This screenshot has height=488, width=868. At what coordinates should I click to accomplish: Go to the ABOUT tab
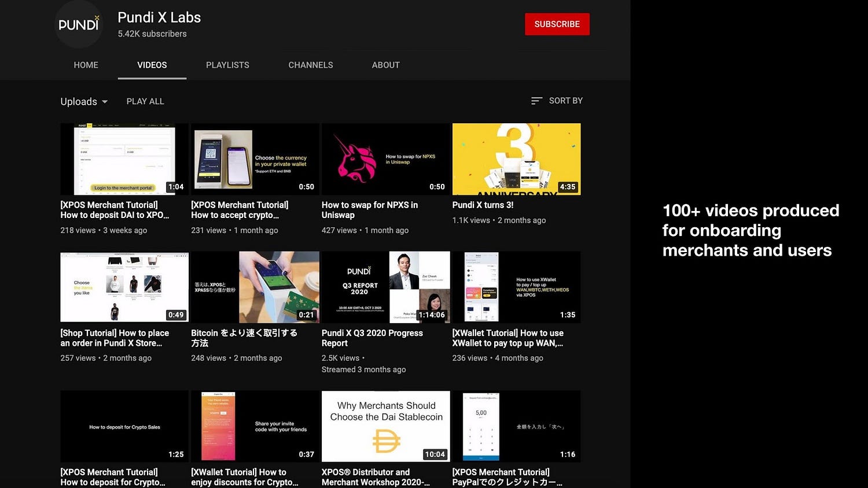386,65
